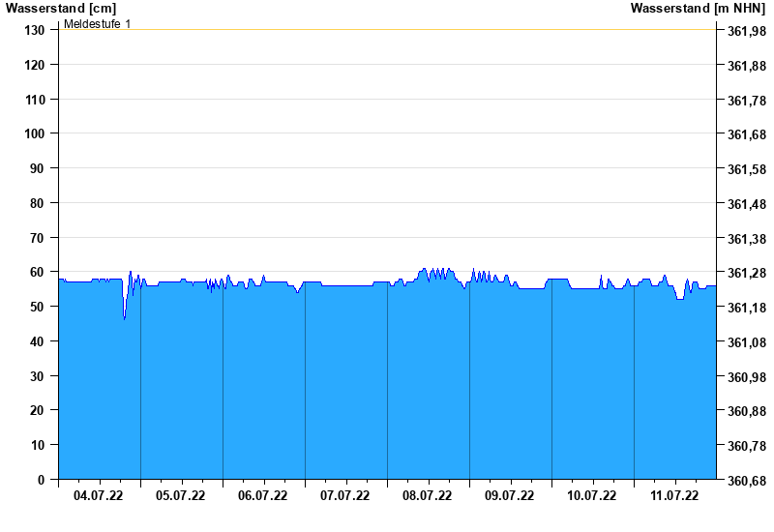The image size is (774, 532).
Task: Click the 07.07.22 date label
Action: [344, 495]
